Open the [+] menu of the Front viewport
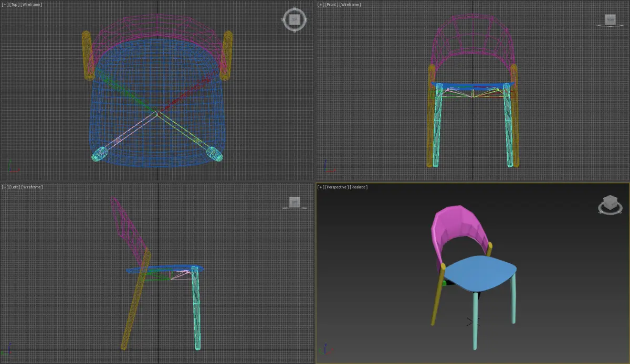This screenshot has height=364, width=630. 320,4
